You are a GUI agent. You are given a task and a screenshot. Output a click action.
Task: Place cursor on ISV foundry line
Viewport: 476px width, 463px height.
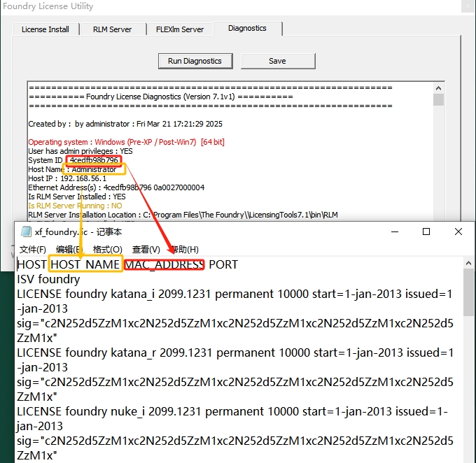click(x=49, y=280)
